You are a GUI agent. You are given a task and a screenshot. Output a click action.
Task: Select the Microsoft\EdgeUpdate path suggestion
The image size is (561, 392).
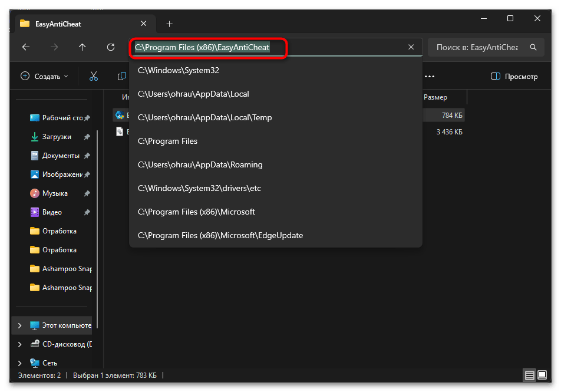(276, 236)
